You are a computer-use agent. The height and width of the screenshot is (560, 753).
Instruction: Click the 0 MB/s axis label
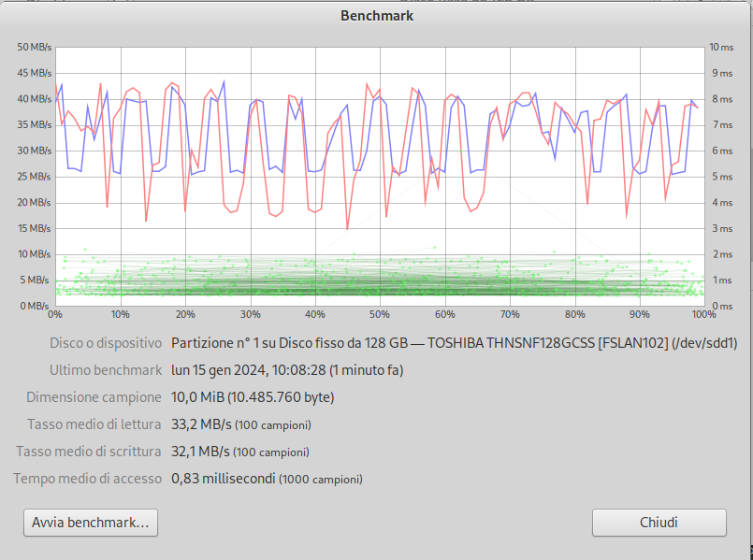tap(36, 306)
